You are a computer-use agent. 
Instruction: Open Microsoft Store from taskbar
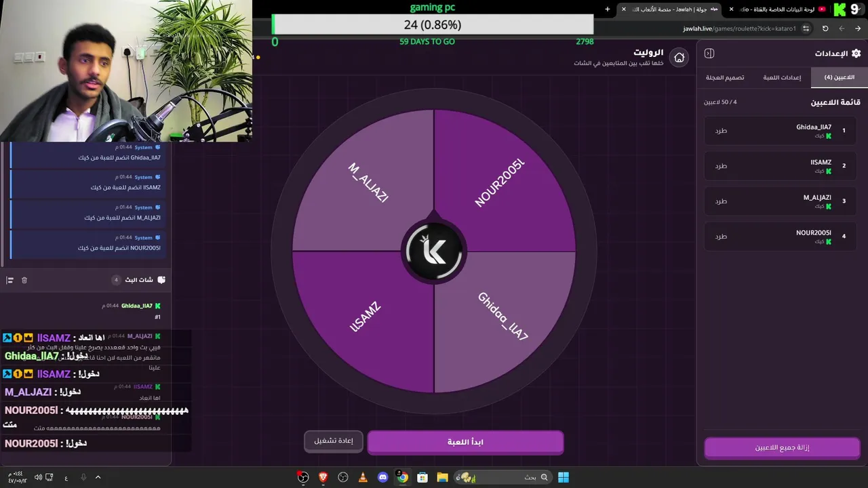[422, 477]
